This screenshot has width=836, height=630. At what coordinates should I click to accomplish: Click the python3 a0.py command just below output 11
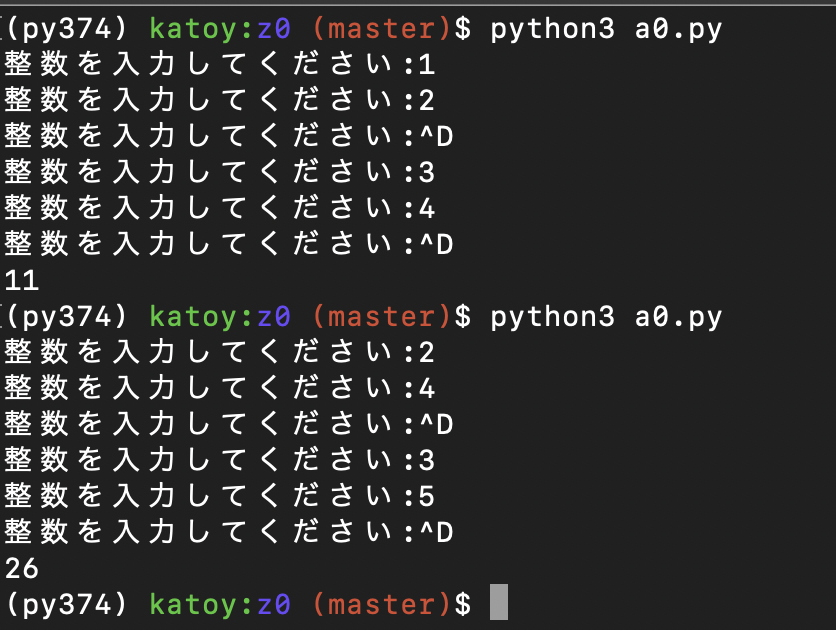(x=606, y=317)
